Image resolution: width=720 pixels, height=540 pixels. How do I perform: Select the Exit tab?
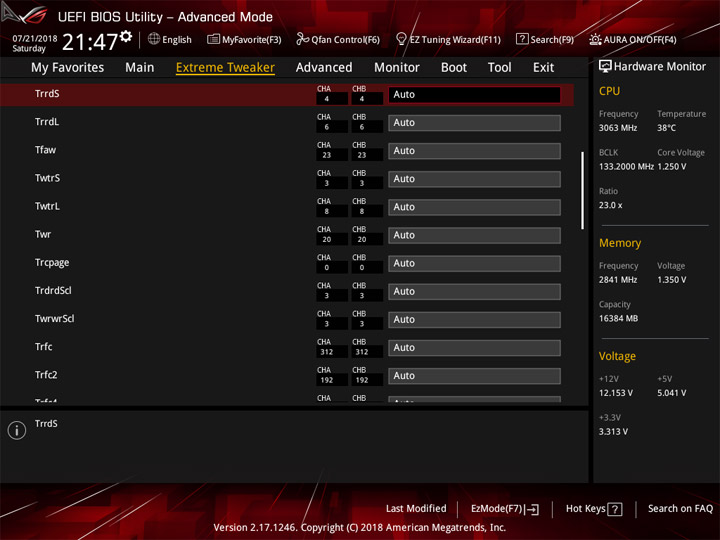click(543, 68)
